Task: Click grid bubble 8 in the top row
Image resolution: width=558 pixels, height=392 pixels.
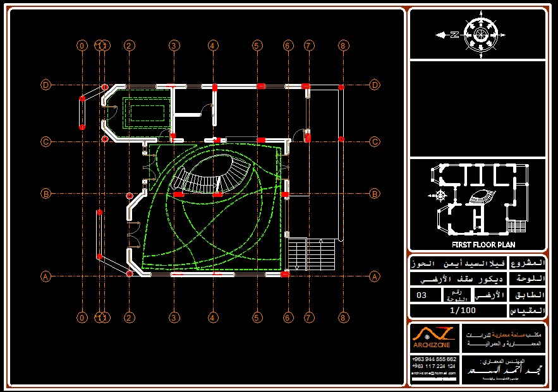Action: pyautogui.click(x=343, y=45)
